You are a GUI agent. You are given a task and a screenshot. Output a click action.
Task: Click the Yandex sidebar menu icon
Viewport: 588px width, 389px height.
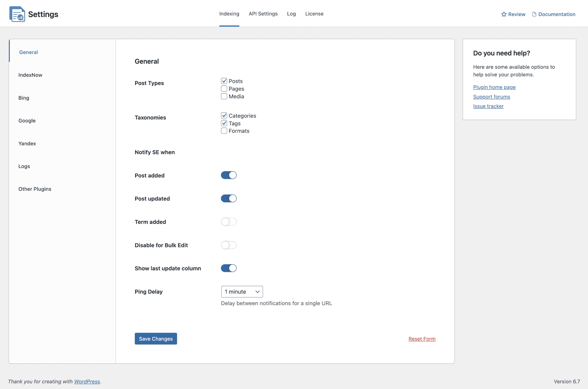coord(27,143)
